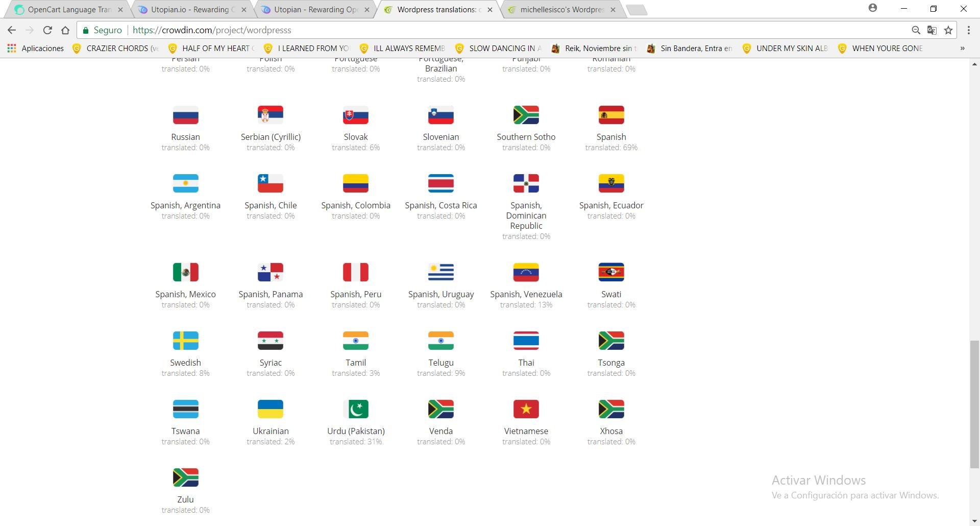Open the zoom magnifier in address bar

tap(916, 30)
